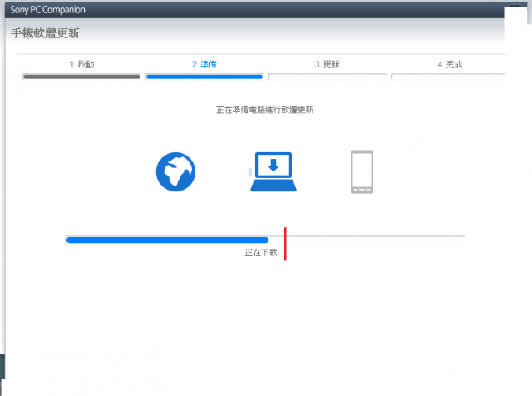This screenshot has height=396, width=532.
Task: Click the empty step 4 progress bar
Action: coord(448,77)
